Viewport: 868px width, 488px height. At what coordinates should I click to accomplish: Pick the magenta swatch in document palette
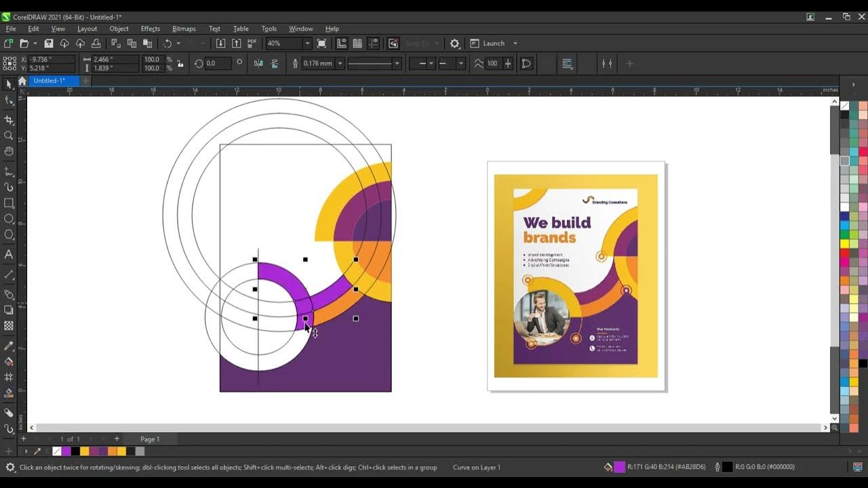(x=66, y=451)
